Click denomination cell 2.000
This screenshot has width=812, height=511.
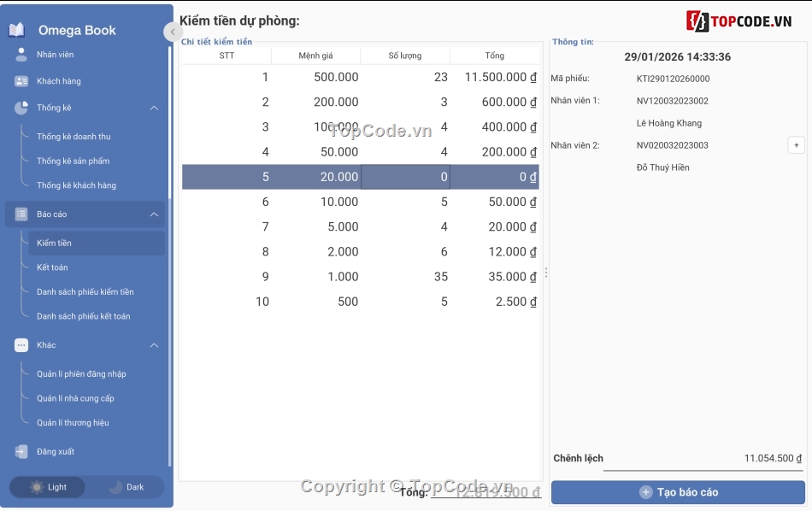pos(316,251)
